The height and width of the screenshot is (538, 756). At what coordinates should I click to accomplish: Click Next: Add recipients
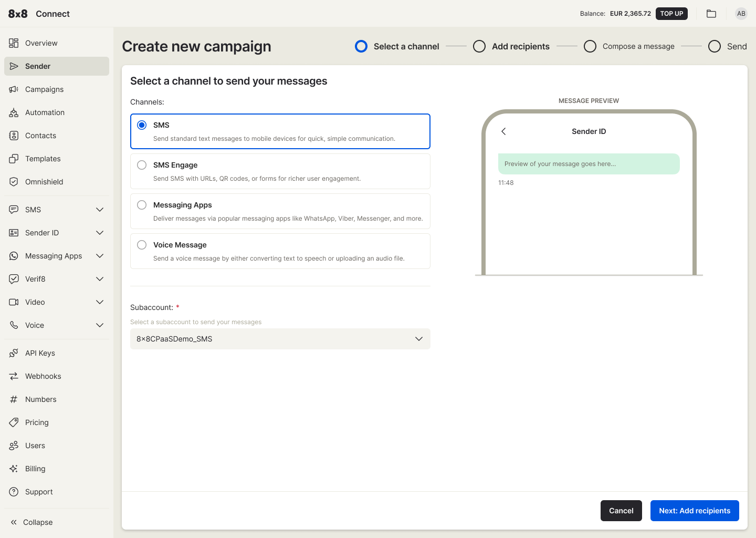(695, 511)
